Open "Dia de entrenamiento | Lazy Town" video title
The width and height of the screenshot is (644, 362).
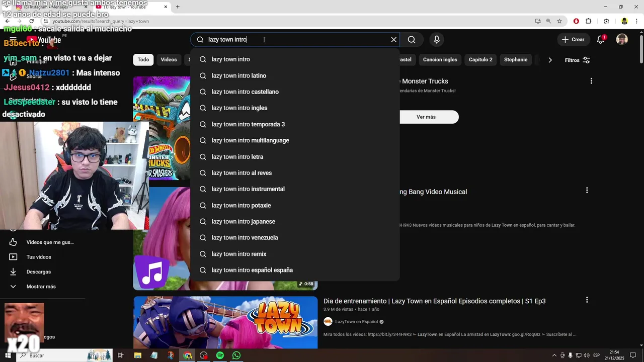435,301
